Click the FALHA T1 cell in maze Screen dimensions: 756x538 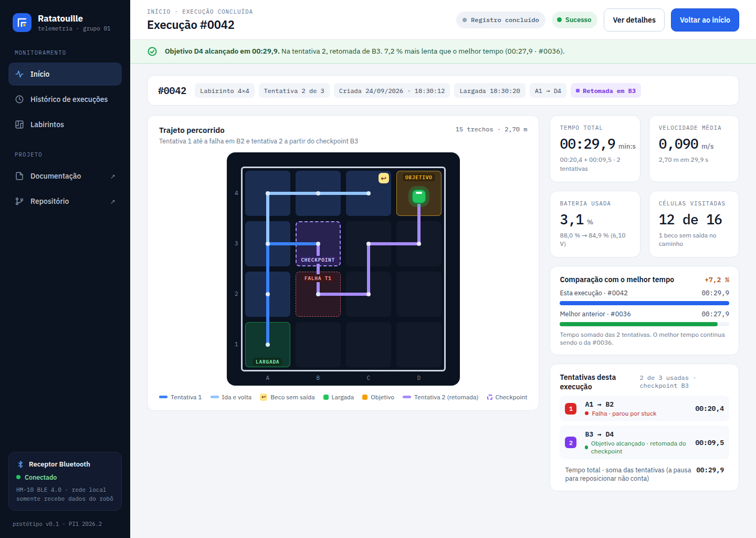318,294
